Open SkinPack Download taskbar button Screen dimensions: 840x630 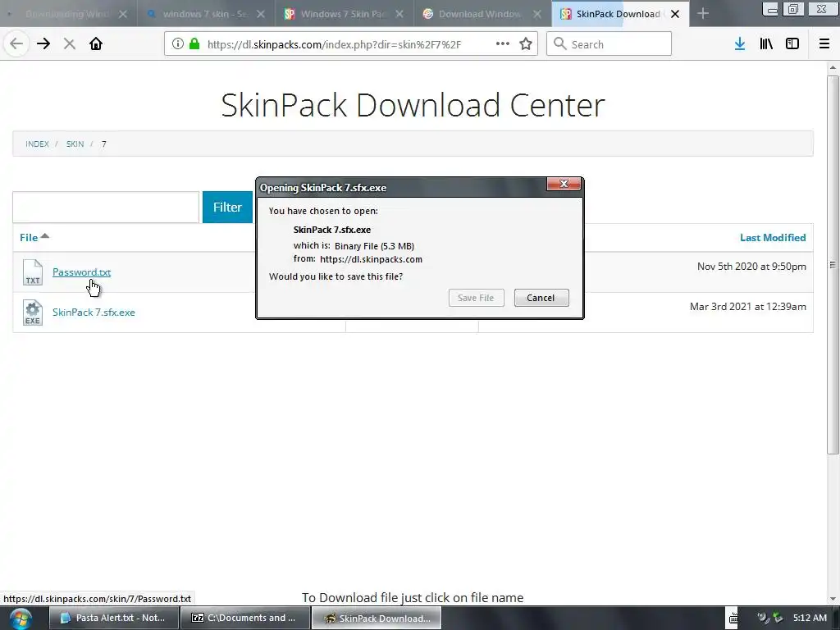point(377,619)
